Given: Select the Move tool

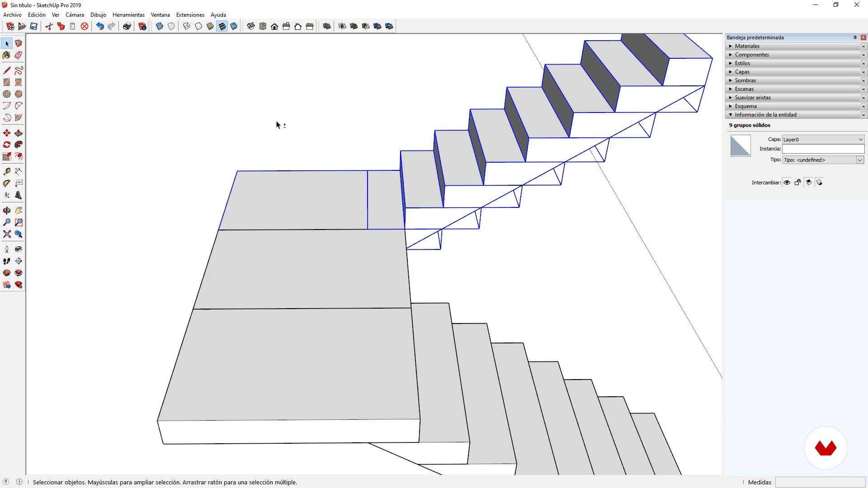Looking at the screenshot, I should coord(7,133).
